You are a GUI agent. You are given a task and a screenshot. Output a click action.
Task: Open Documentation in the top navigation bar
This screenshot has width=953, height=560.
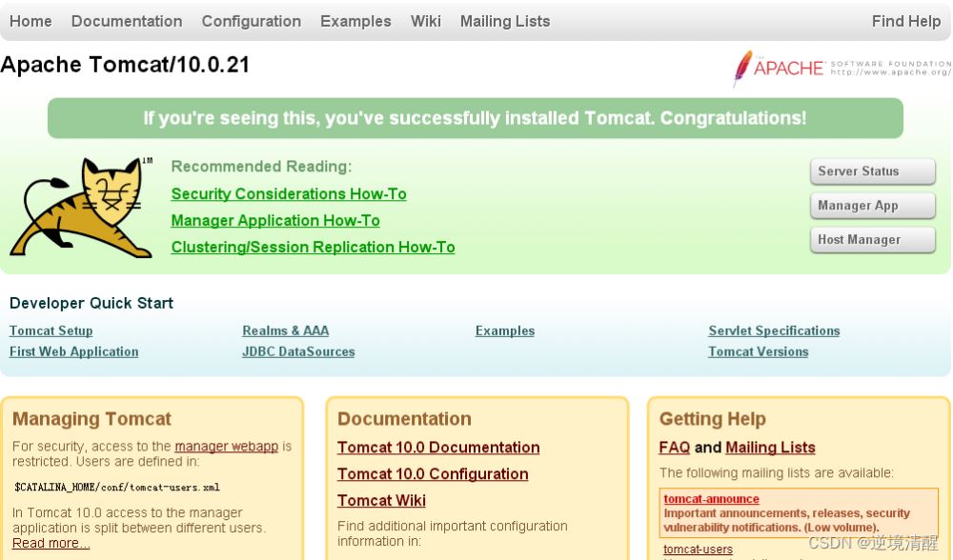(x=127, y=21)
